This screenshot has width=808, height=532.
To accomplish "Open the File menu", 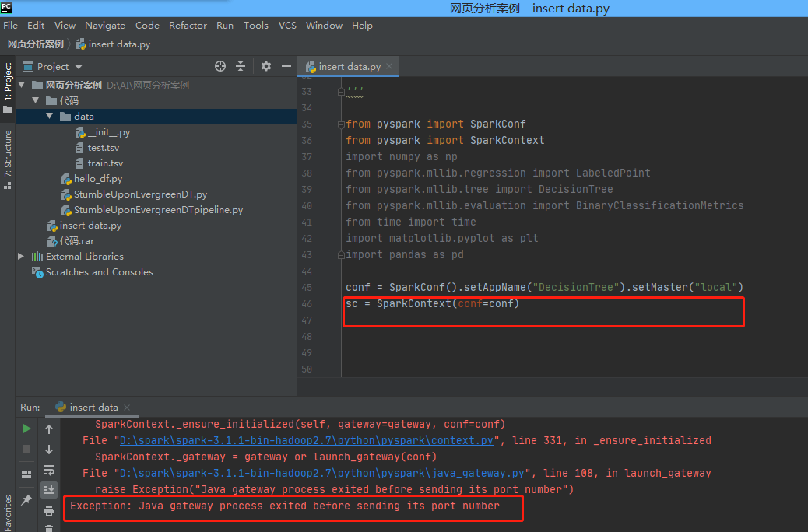I will pos(10,25).
